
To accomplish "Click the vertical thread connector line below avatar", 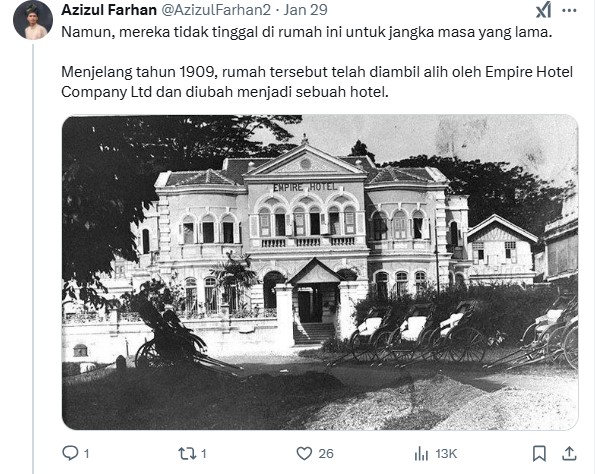I will (x=33, y=259).
